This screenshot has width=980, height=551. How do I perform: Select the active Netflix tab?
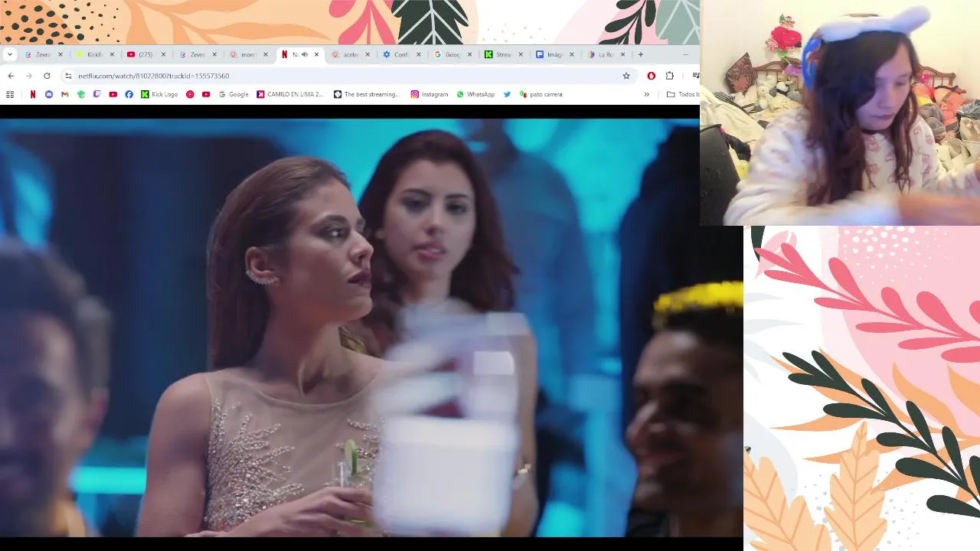click(300, 54)
